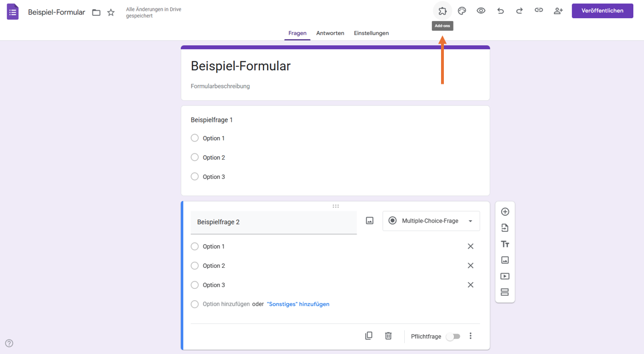
Task: Click the redo arrow icon
Action: tap(519, 11)
